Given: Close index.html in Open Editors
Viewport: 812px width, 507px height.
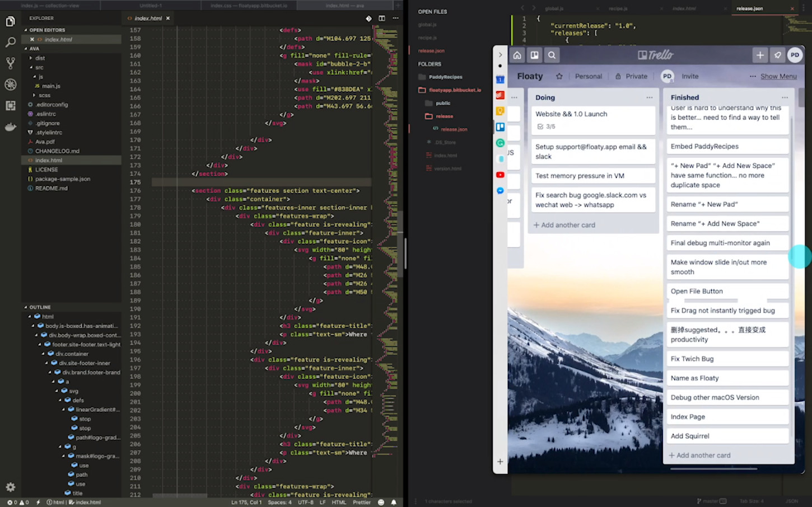Looking at the screenshot, I should (32, 40).
